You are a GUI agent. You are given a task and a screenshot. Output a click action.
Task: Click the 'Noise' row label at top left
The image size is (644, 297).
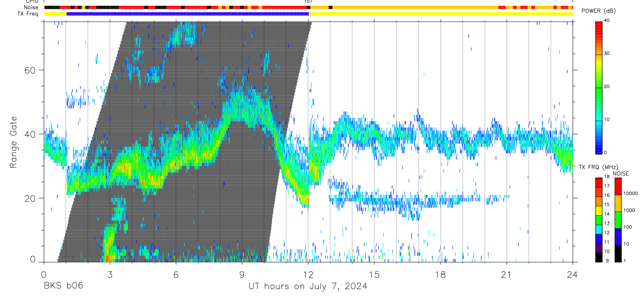pos(31,7)
